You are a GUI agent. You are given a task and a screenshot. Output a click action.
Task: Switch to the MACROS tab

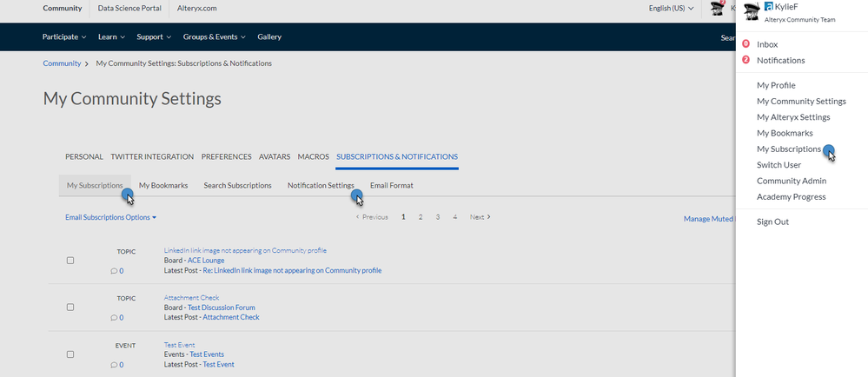[314, 156]
